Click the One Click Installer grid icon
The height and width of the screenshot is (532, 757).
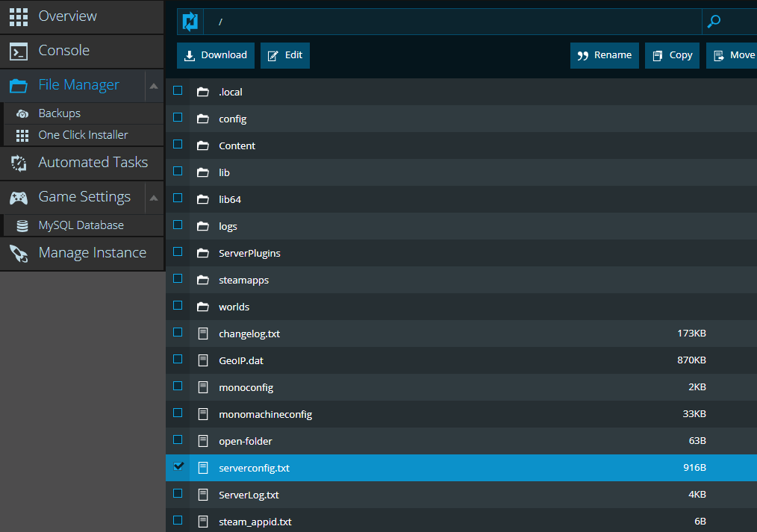coord(22,136)
